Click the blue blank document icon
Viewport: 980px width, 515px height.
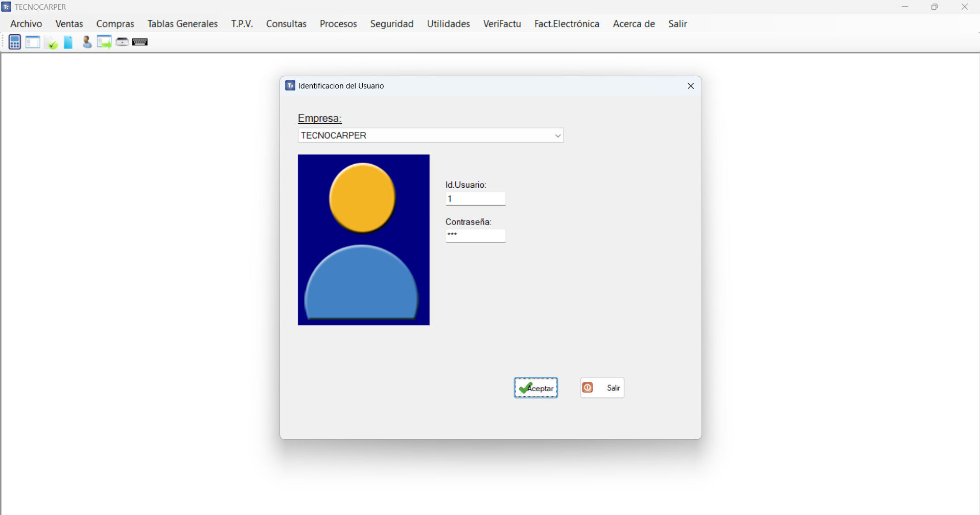68,42
